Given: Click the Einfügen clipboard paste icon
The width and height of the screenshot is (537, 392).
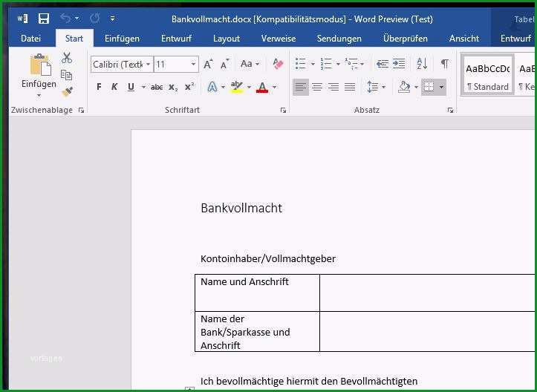Looking at the screenshot, I should coord(39,65).
